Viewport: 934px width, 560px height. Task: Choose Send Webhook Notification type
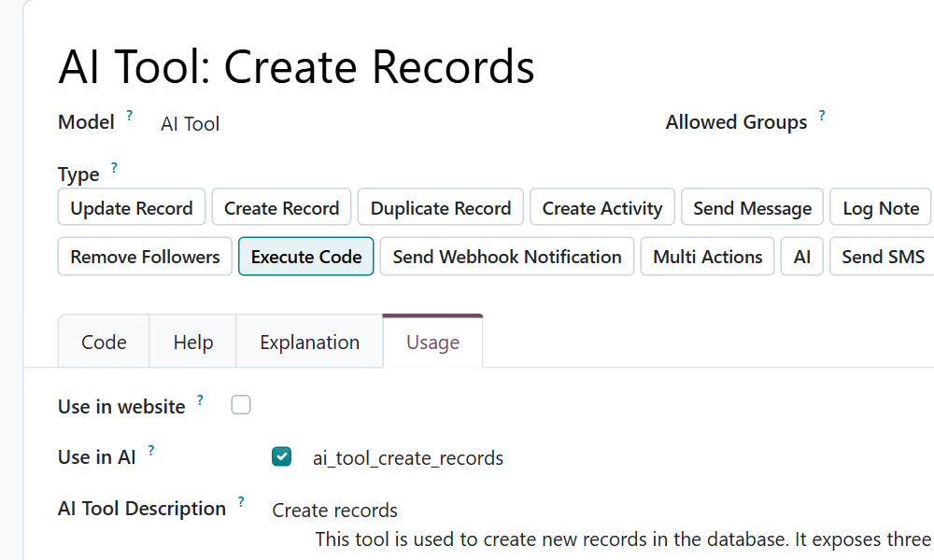[x=507, y=257]
